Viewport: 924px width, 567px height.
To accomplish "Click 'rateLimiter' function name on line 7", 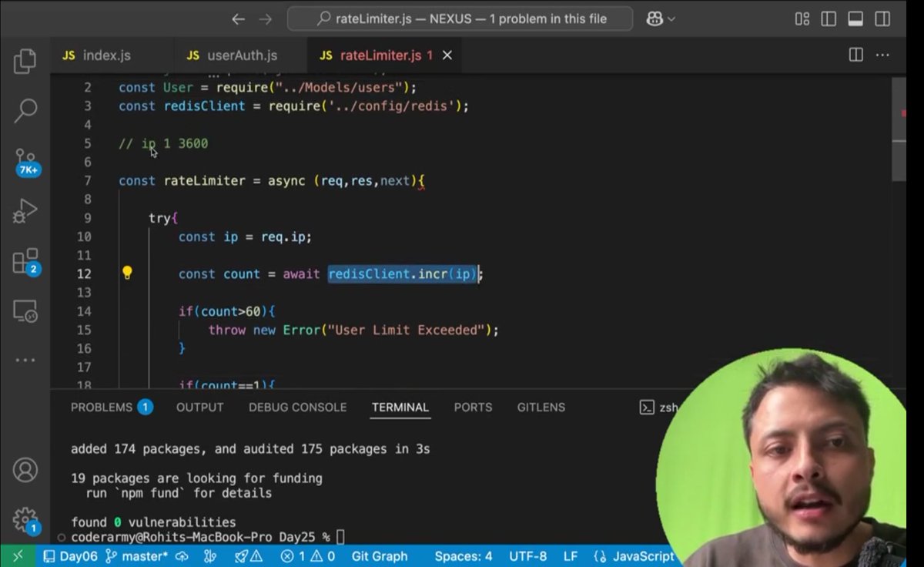I will [204, 180].
